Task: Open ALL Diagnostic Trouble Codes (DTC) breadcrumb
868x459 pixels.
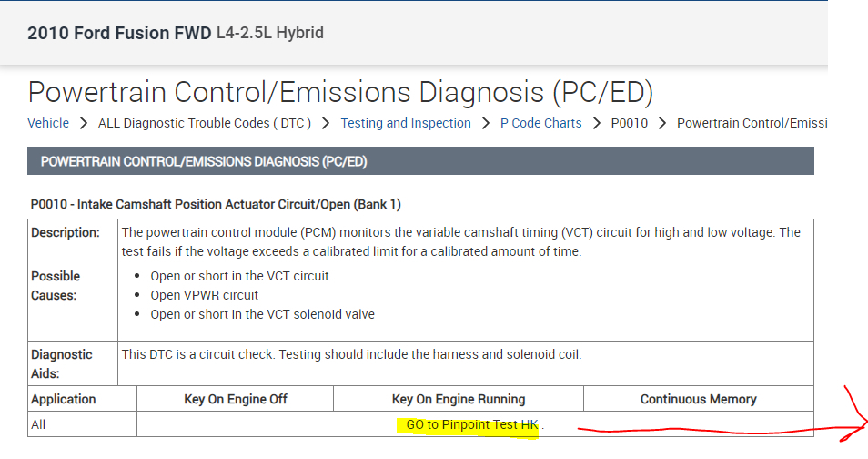Action: (205, 123)
